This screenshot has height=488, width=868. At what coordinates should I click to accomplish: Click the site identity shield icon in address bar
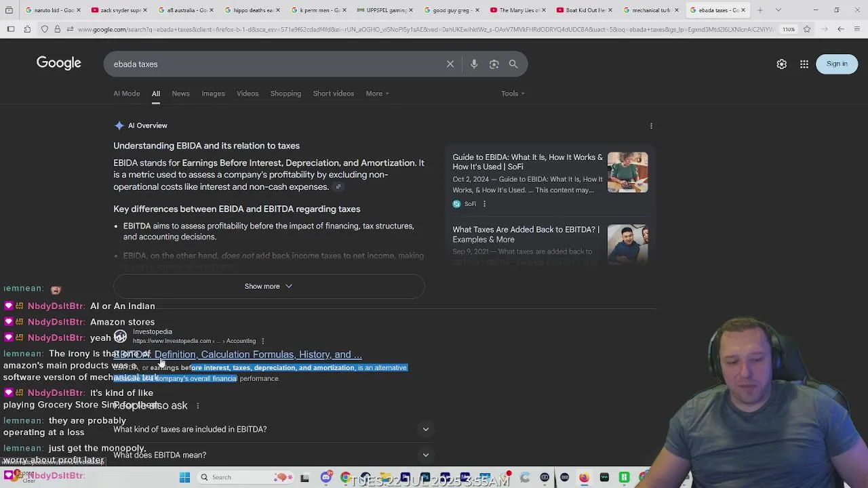coord(45,29)
